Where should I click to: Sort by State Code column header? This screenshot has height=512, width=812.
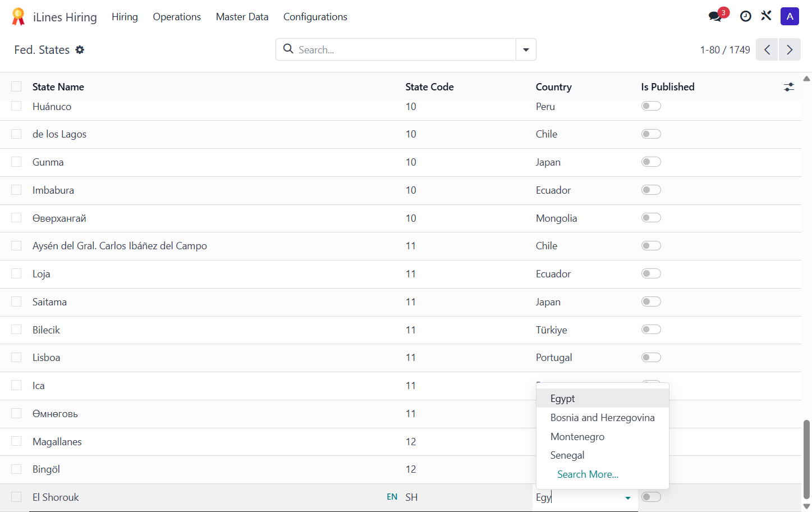click(x=429, y=87)
